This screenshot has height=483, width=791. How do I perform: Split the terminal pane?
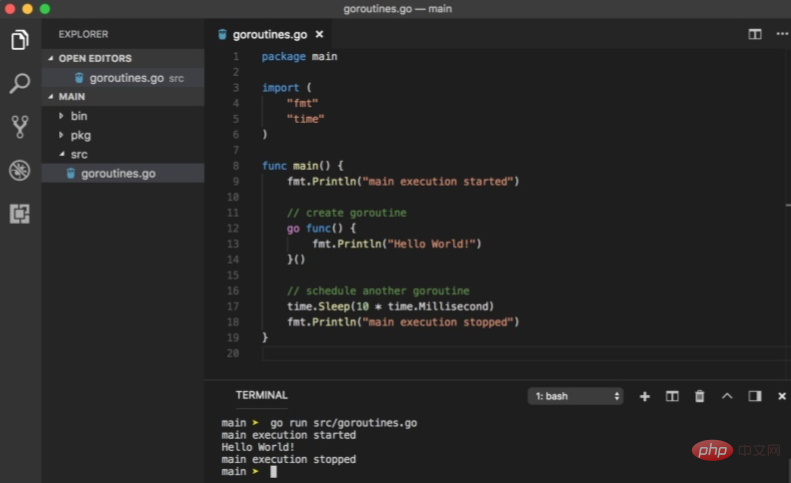click(673, 396)
